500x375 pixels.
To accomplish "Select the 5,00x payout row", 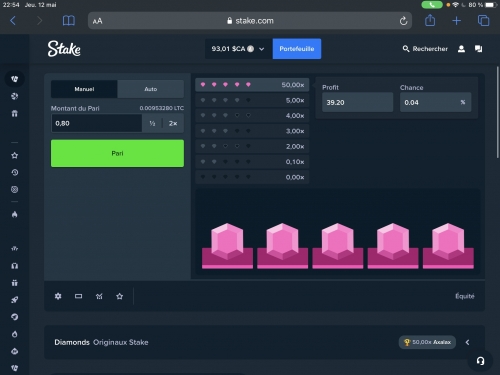I will (252, 100).
